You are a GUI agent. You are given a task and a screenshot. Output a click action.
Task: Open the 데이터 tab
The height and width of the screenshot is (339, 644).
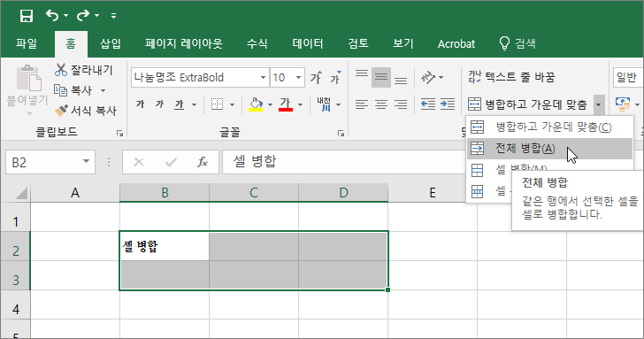click(x=308, y=43)
